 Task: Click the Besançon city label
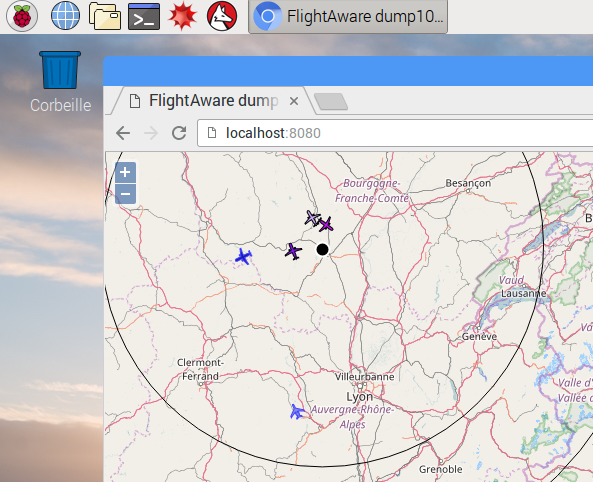468,183
